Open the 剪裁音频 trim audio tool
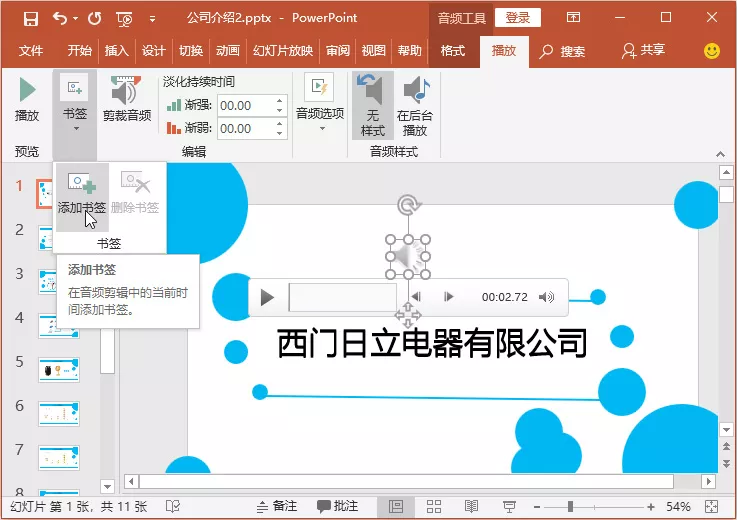This screenshot has height=520, width=737. (x=127, y=100)
